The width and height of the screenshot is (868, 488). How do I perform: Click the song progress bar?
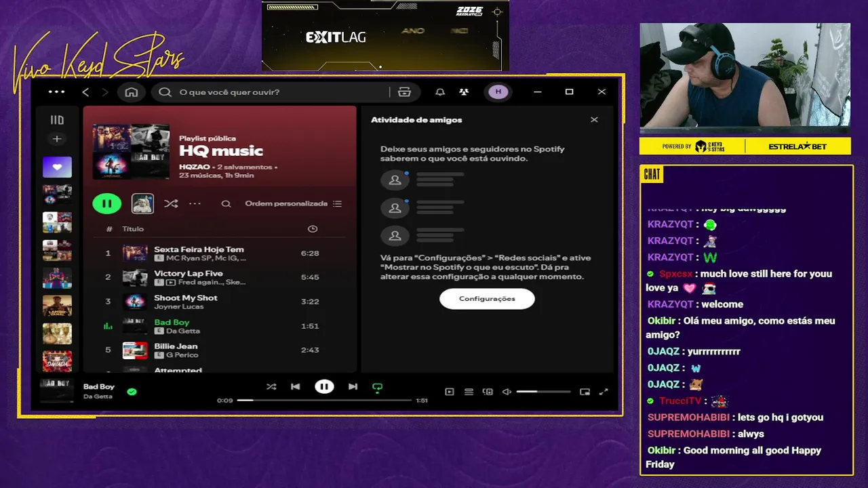pyautogui.click(x=323, y=401)
